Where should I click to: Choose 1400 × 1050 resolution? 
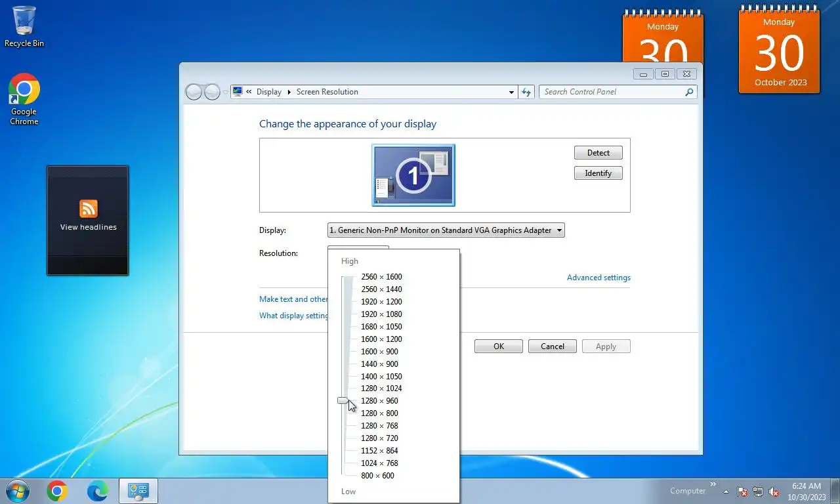coord(381,377)
